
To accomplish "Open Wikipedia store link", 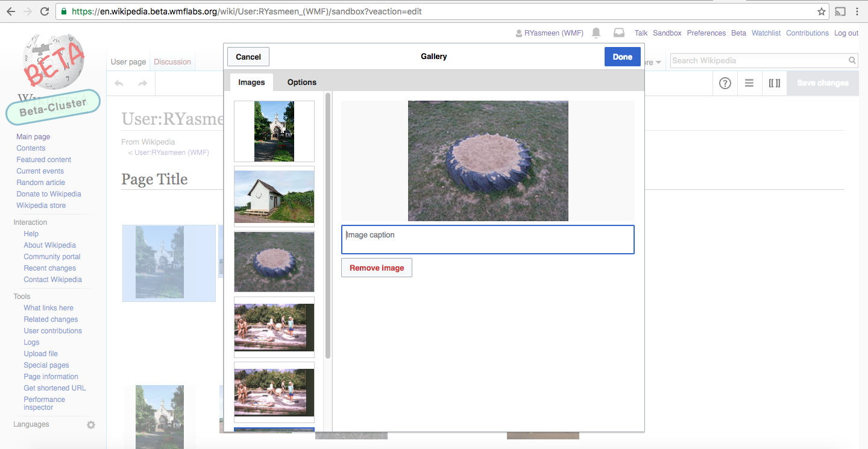I will 41,206.
